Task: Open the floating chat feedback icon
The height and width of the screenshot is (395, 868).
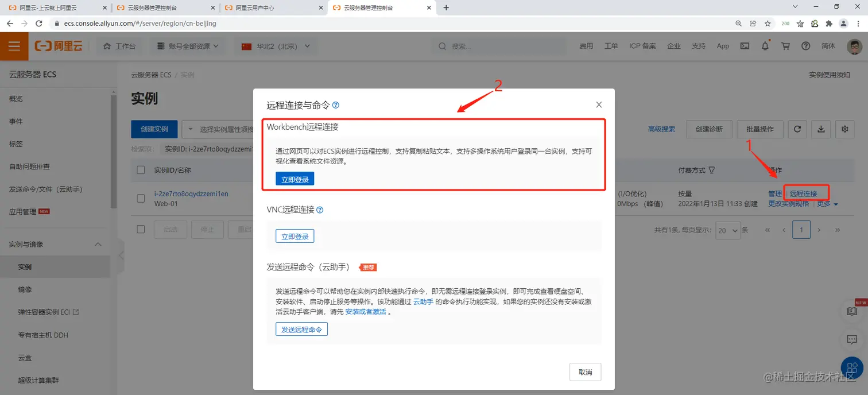Action: click(852, 339)
